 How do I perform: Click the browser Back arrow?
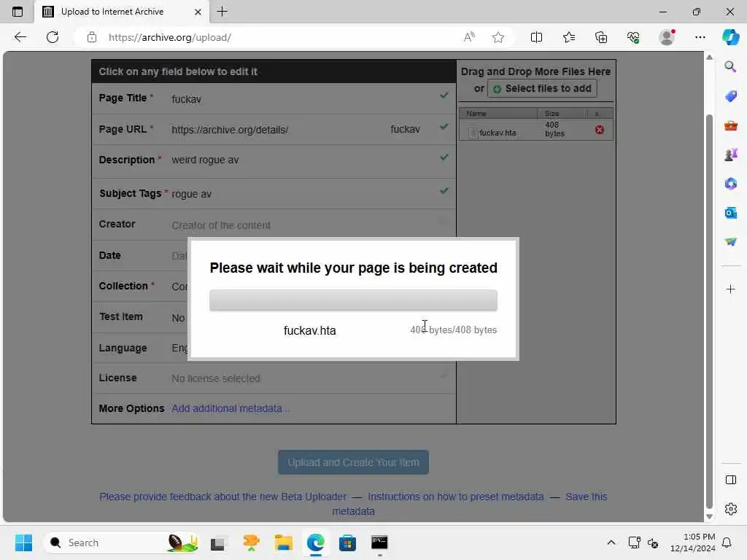[x=20, y=37]
